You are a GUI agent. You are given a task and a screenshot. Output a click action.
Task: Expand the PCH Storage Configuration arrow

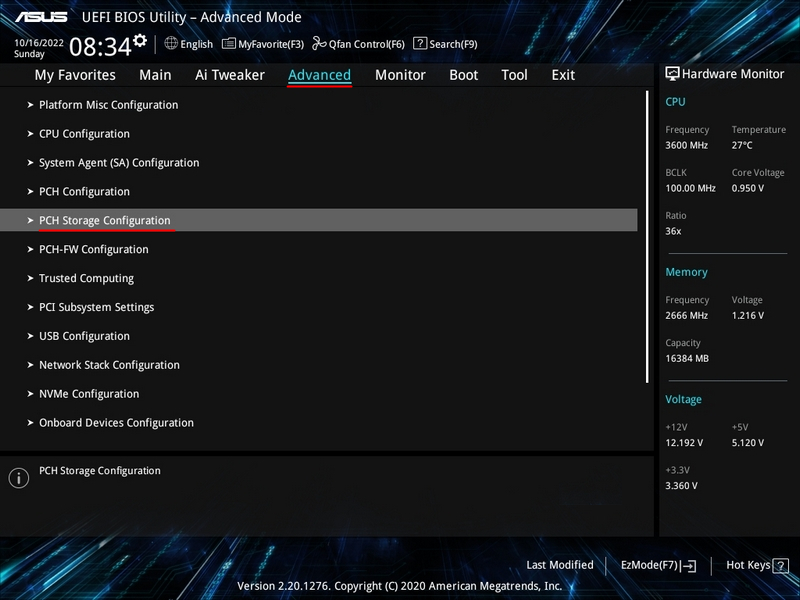[x=30, y=220]
